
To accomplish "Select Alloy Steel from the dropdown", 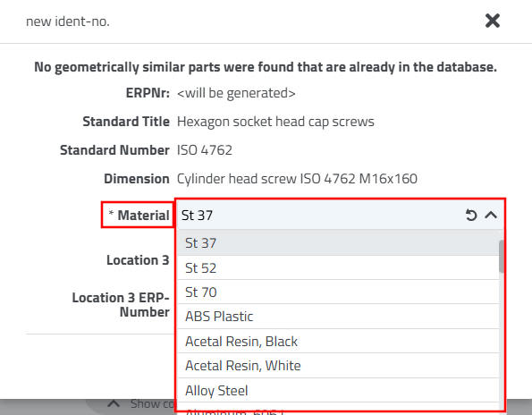I will [338, 391].
